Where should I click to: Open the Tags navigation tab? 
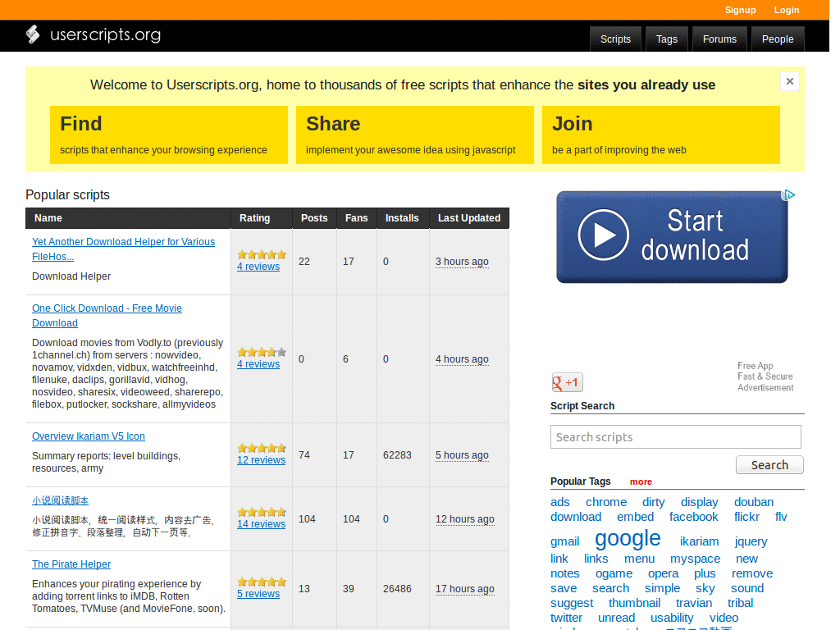[x=667, y=39]
